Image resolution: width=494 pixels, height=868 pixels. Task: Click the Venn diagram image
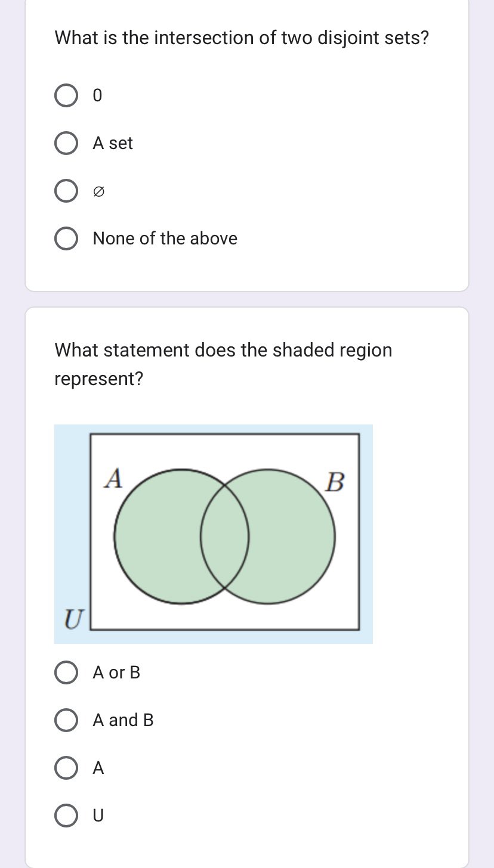213,534
